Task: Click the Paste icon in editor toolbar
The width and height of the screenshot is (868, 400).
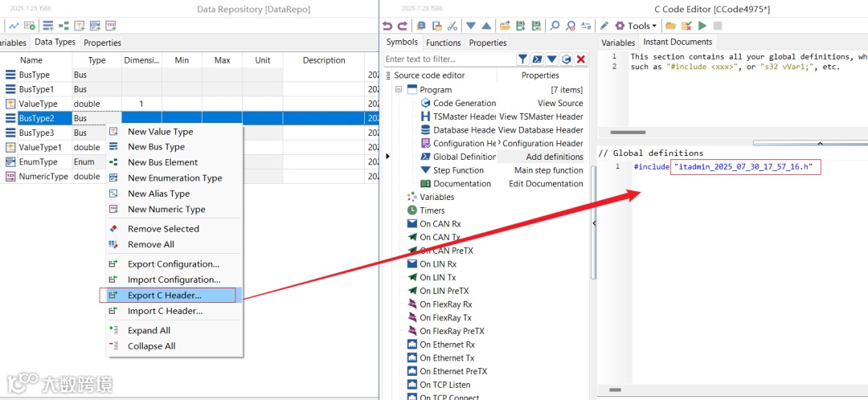Action: click(x=436, y=26)
